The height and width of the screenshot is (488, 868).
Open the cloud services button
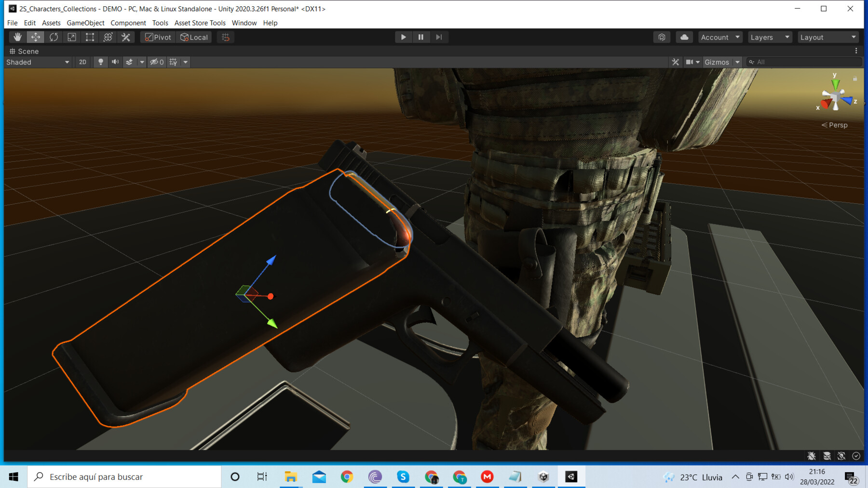(684, 37)
